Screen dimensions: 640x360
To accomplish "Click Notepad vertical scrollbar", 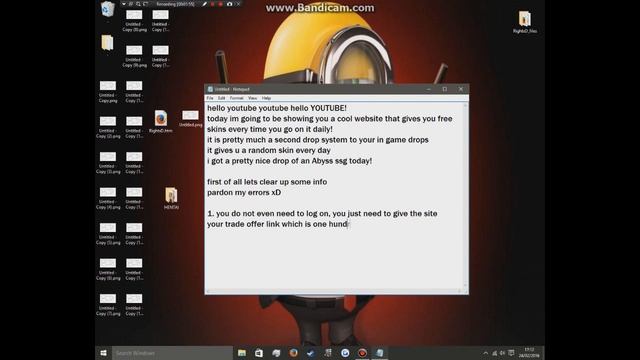I will (x=465, y=196).
